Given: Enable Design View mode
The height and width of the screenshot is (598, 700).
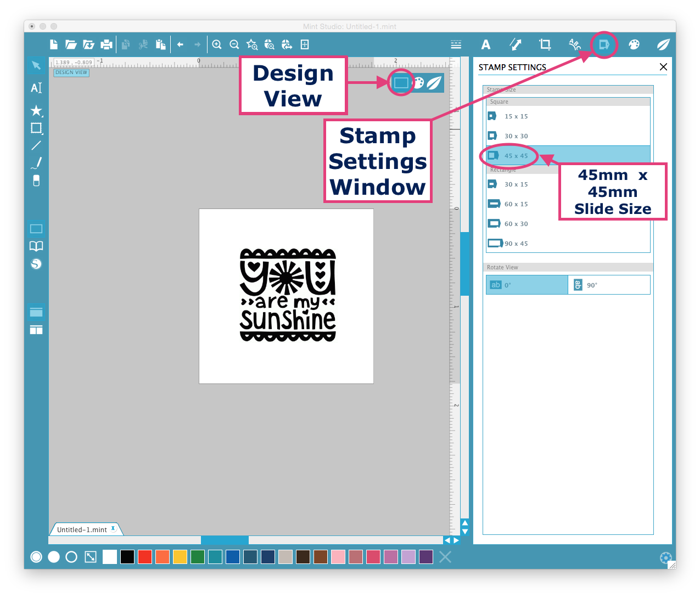Looking at the screenshot, I should [401, 82].
